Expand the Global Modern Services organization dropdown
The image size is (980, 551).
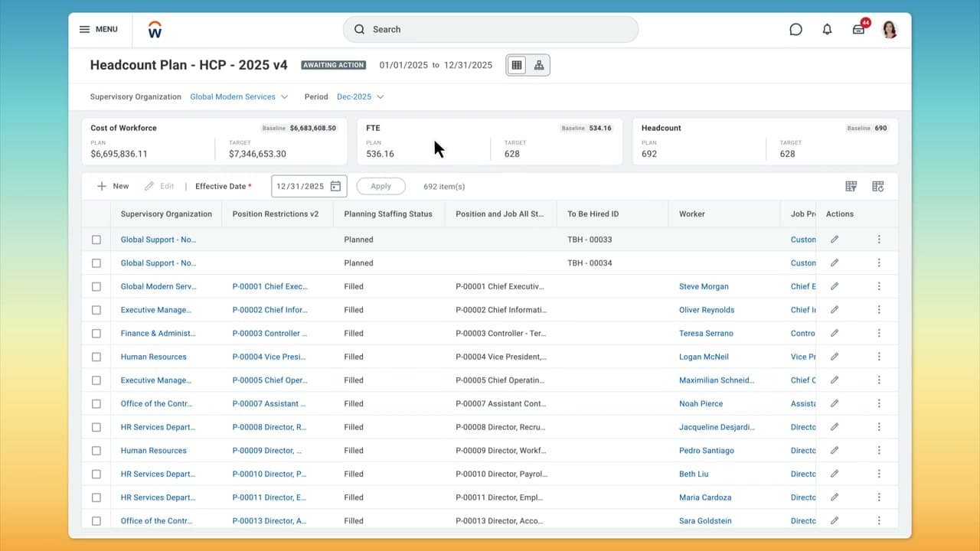pos(239,97)
